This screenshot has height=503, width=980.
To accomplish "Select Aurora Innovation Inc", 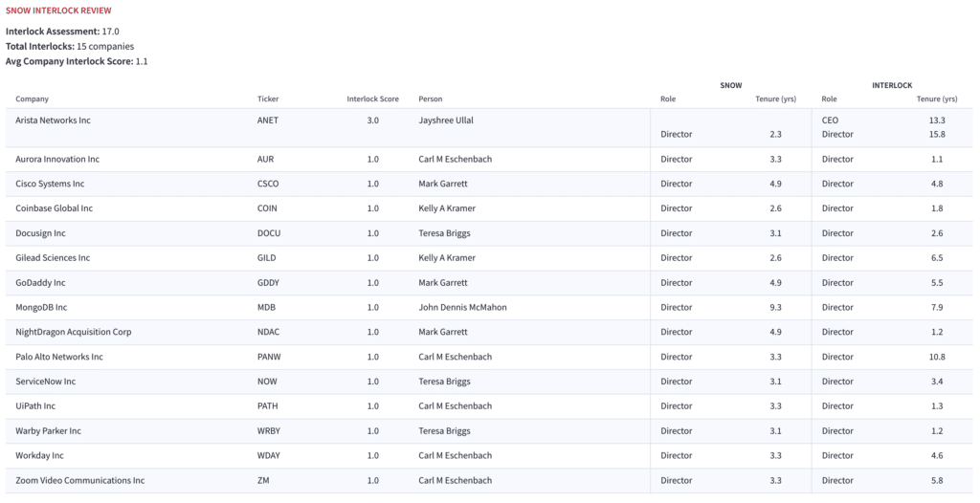I will coord(57,159).
